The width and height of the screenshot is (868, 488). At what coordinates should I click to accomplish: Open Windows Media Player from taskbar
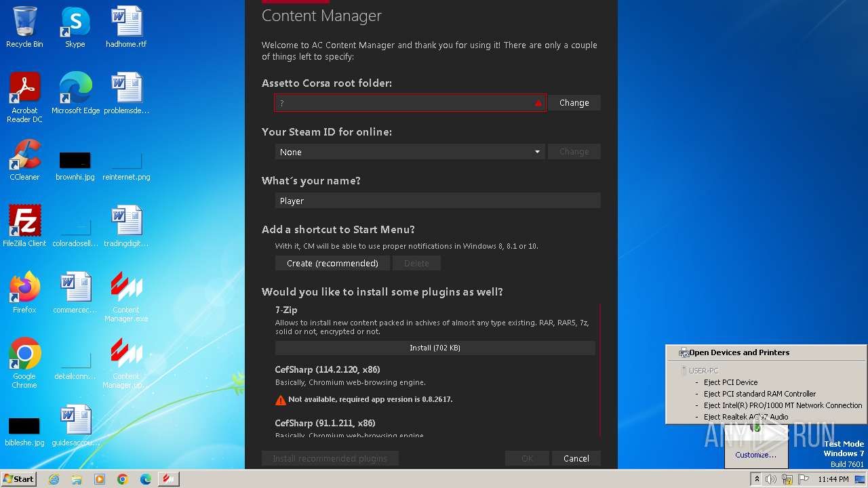(x=100, y=479)
